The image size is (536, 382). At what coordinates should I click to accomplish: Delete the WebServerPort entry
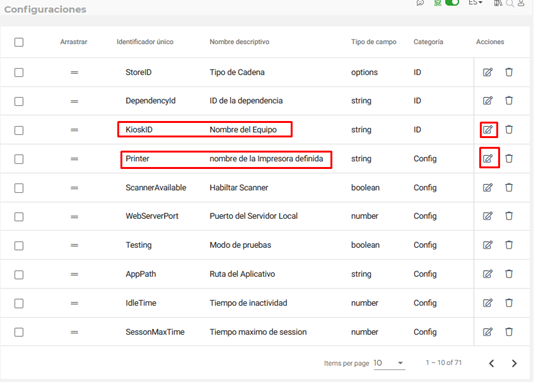(509, 216)
